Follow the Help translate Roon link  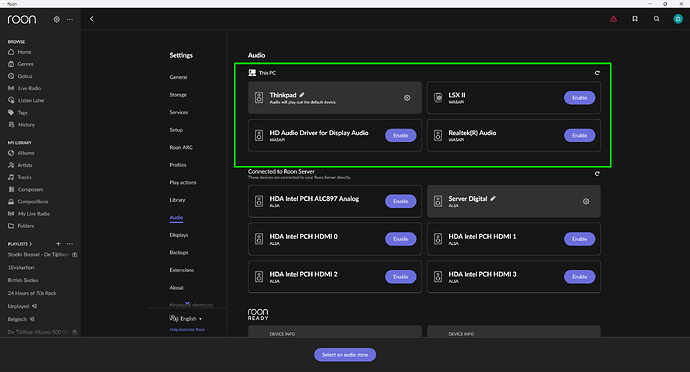click(187, 329)
